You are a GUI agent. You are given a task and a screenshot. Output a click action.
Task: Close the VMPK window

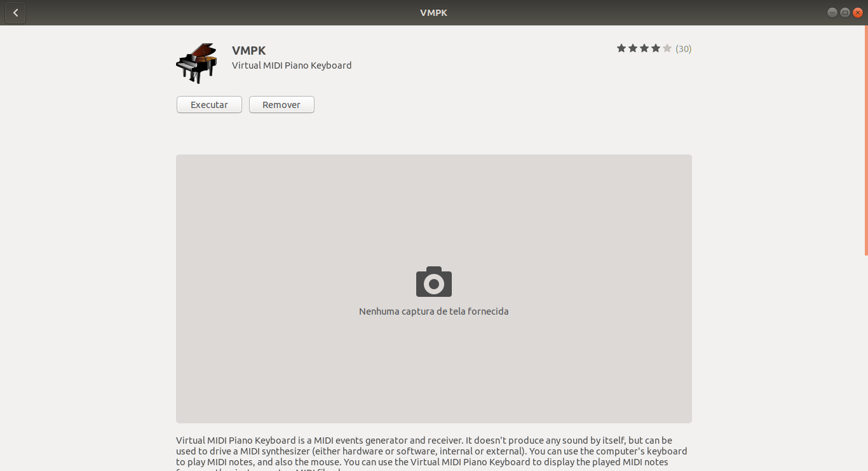tap(858, 13)
